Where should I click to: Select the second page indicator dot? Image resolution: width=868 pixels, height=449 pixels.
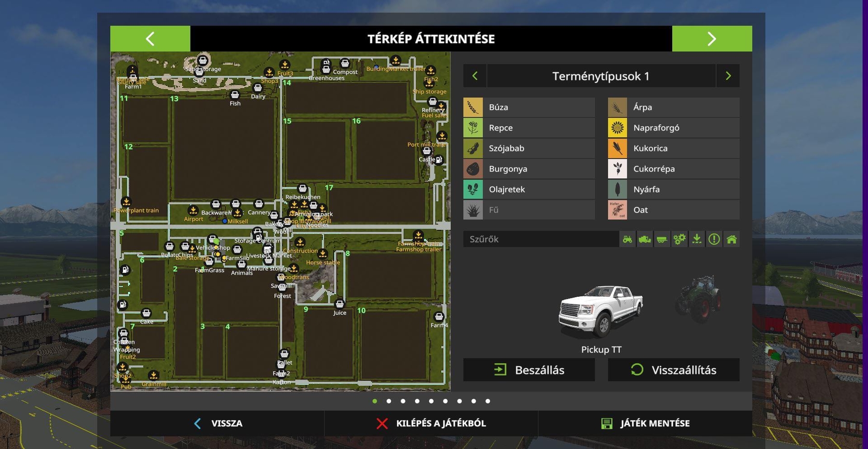tap(389, 401)
